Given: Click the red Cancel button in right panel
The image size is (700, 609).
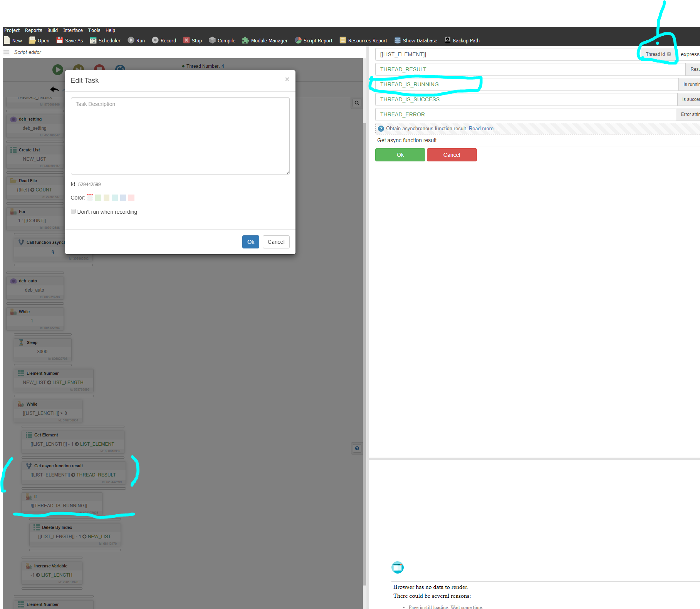Looking at the screenshot, I should click(452, 155).
